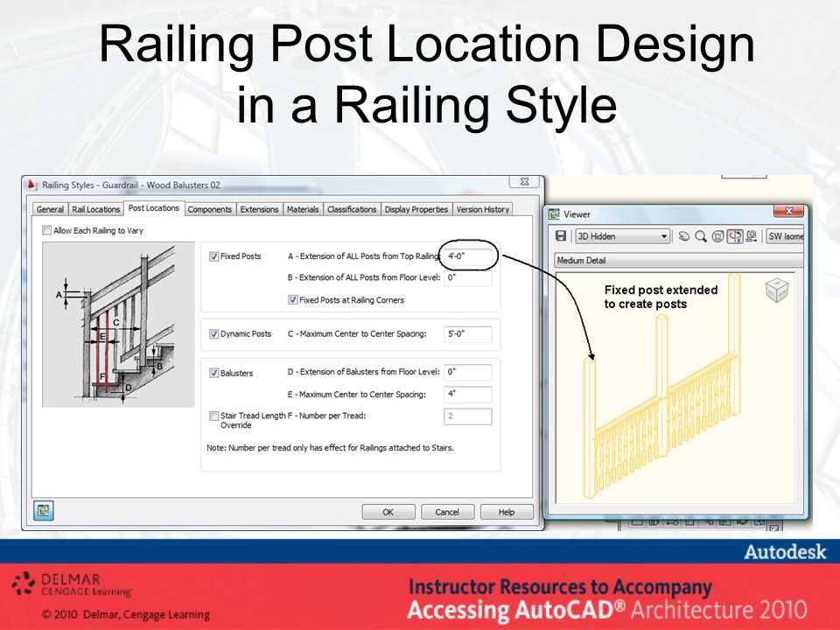Click the railing 3D preview in Viewer
Viewport: 840px width, 630px height.
(x=664, y=386)
